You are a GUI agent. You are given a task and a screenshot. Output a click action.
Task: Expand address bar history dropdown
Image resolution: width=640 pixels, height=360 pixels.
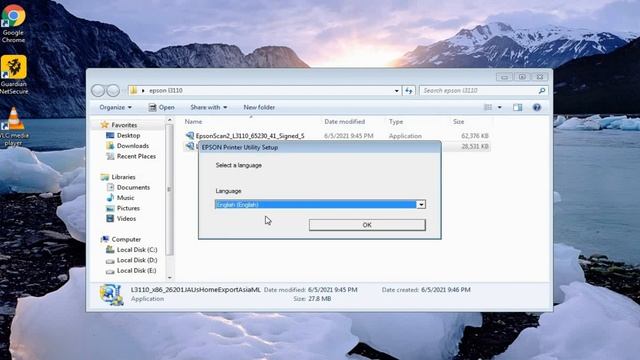[x=396, y=91]
